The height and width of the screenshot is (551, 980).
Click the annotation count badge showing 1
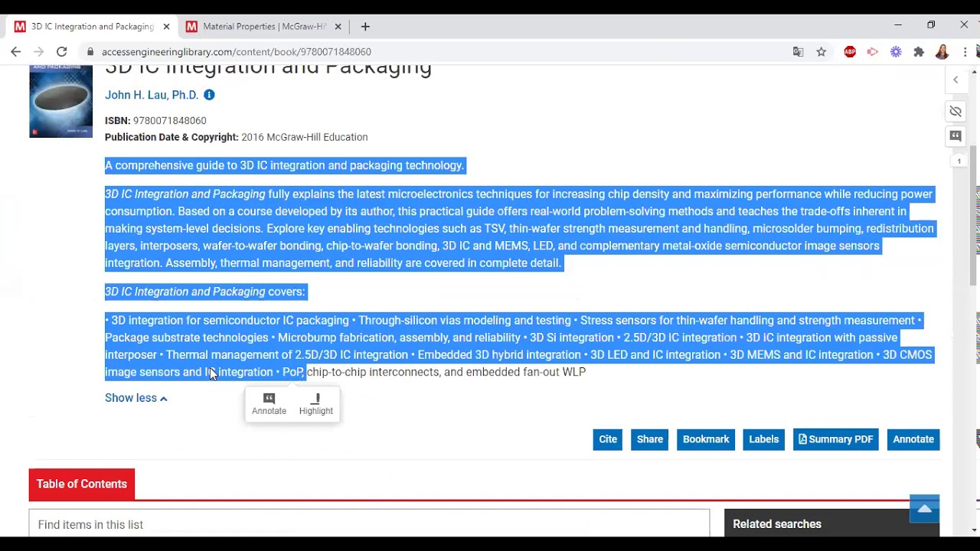(959, 161)
